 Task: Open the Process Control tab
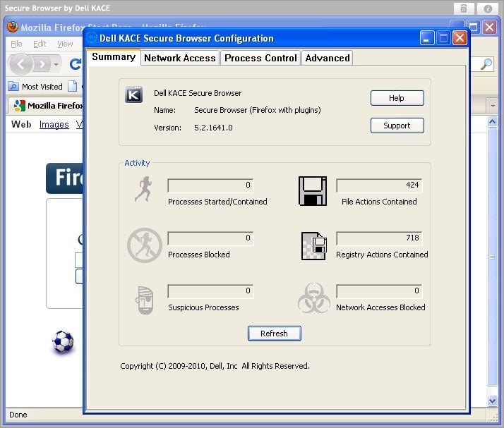click(260, 58)
